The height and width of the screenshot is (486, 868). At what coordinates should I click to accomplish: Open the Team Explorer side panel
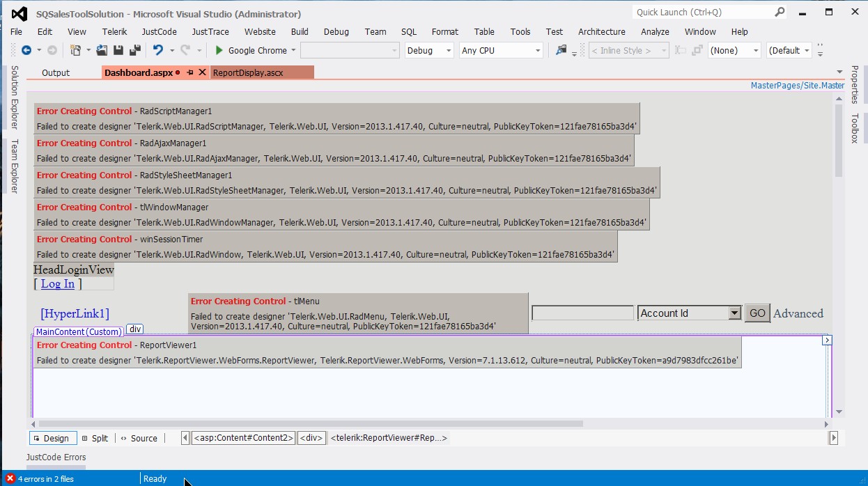click(x=14, y=166)
